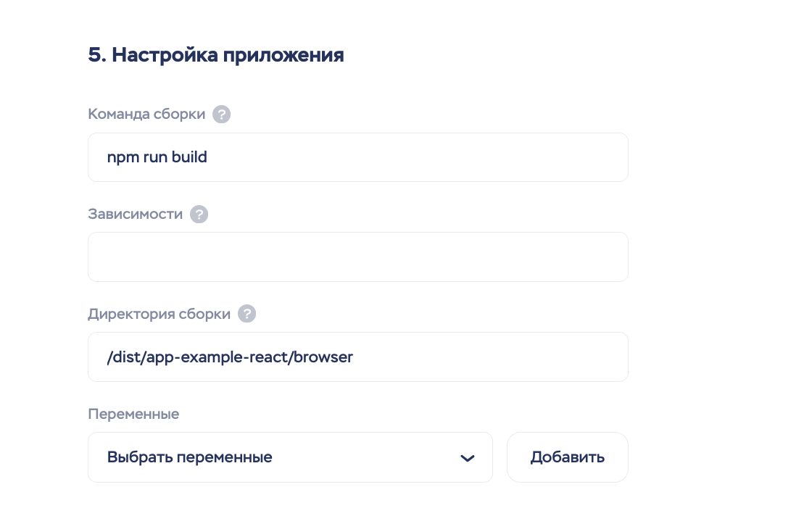Screen dimensions: 812x529
Task: Click the word 'npm' in build command
Action: coord(120,157)
